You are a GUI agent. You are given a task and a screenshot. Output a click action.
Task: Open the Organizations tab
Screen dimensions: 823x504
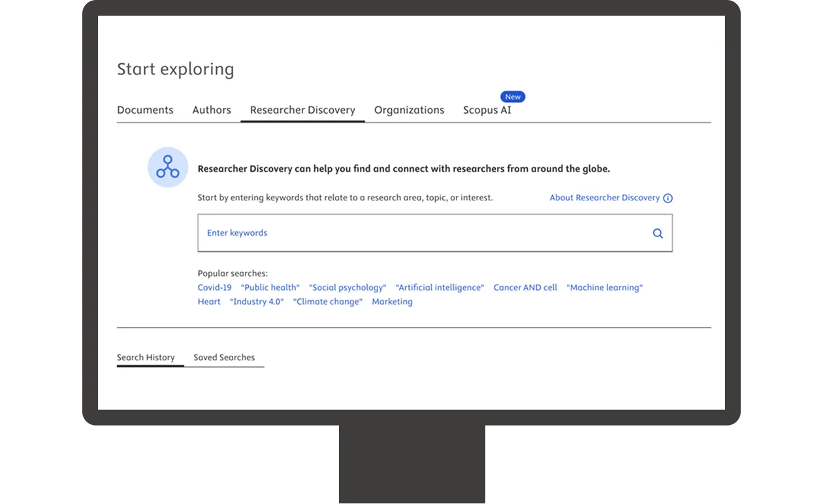pyautogui.click(x=409, y=110)
